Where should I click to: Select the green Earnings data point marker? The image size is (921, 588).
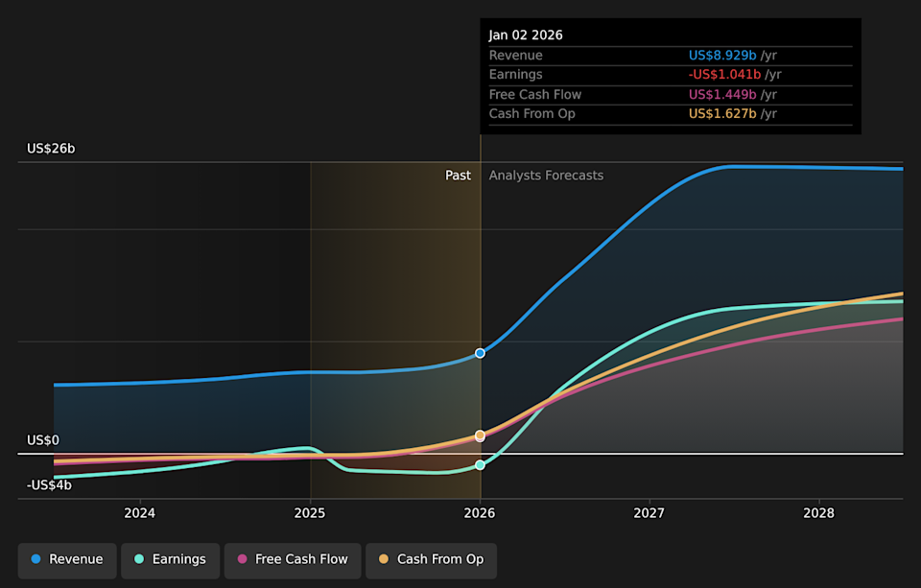(x=480, y=464)
